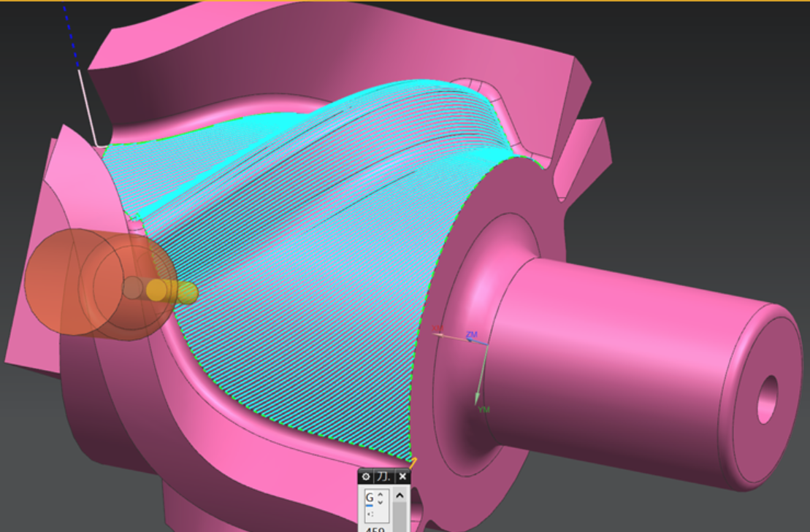The width and height of the screenshot is (810, 532).
Task: Click the 刀 tool button in the panel header
Action: [x=383, y=477]
